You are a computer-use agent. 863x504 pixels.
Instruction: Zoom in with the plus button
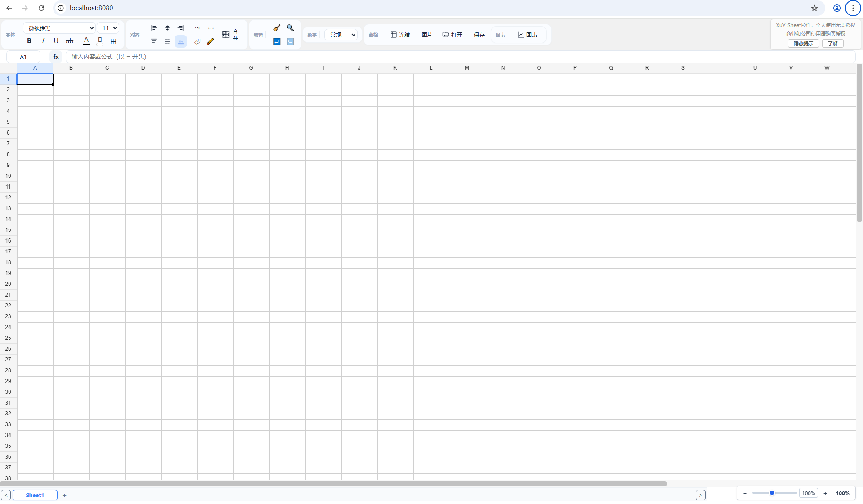[825, 493]
